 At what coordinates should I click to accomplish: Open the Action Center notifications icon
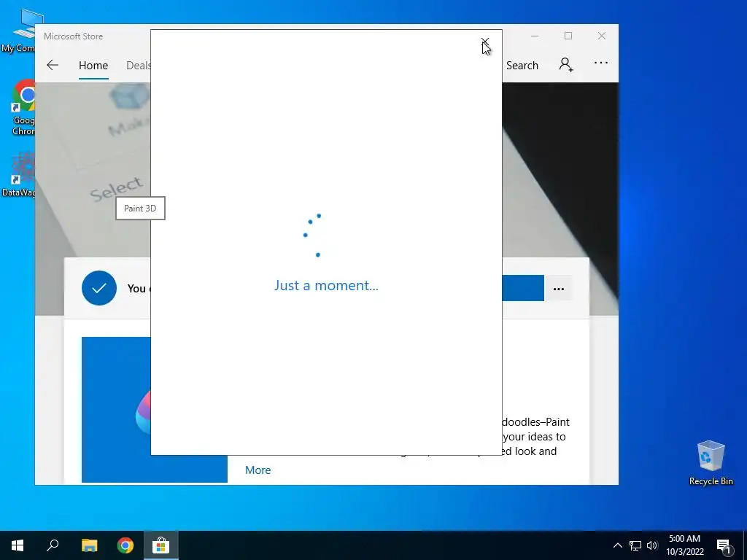[724, 545]
